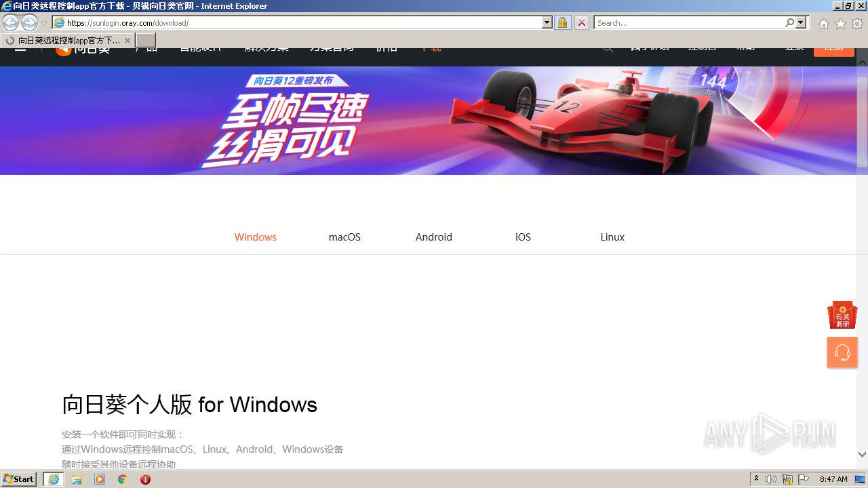Open the orange customer service headset button

[842, 352]
